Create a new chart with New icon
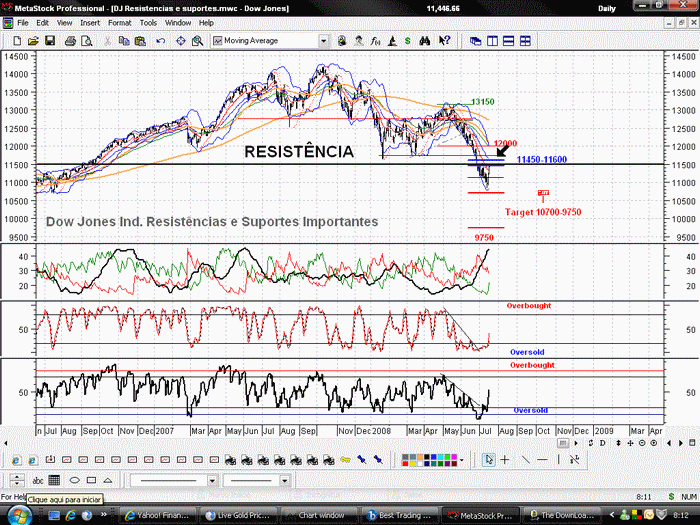The height and width of the screenshot is (525, 700). tap(17, 41)
